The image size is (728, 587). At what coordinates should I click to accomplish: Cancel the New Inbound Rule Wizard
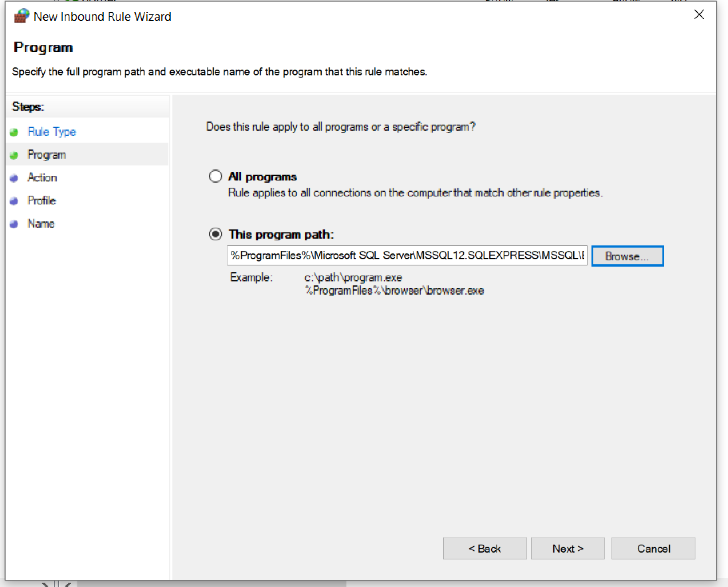[653, 548]
